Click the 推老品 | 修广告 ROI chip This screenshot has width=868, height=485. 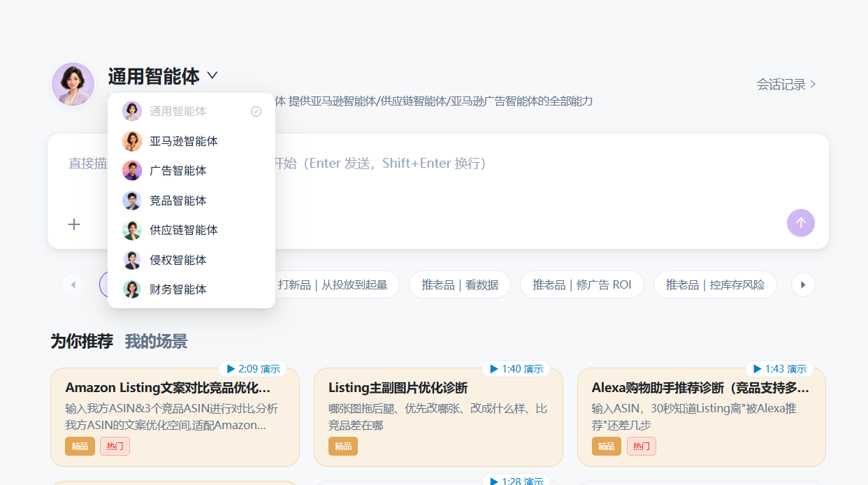click(582, 284)
